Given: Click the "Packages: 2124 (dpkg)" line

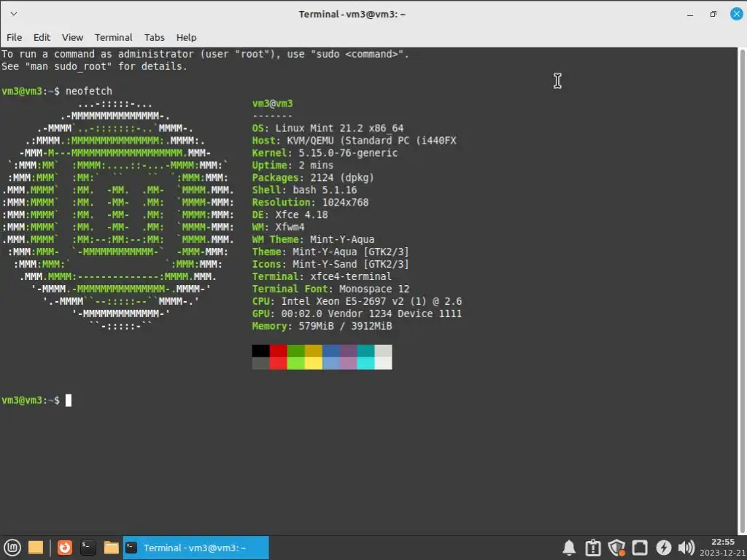Looking at the screenshot, I should click(x=313, y=178).
